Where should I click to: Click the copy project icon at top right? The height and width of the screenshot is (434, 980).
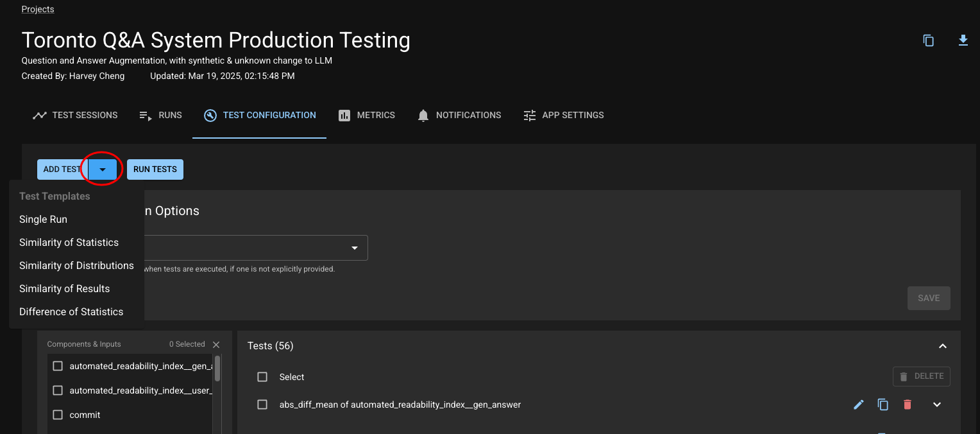click(x=928, y=40)
